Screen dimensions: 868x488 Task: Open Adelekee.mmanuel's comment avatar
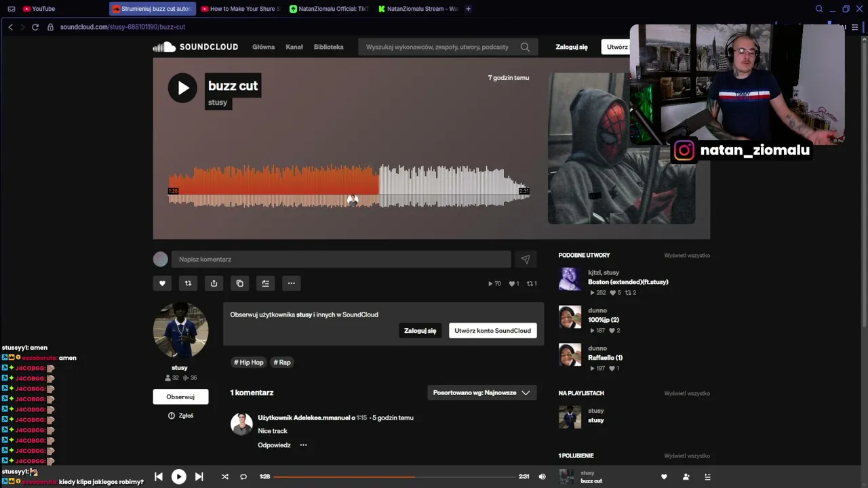pyautogui.click(x=241, y=424)
